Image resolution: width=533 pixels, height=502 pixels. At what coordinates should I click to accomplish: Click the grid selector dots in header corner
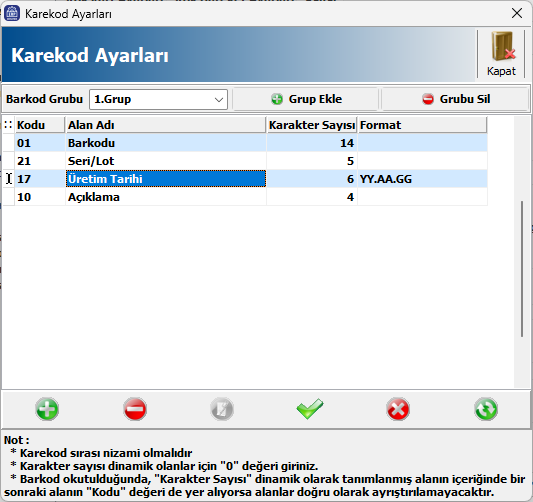point(8,125)
